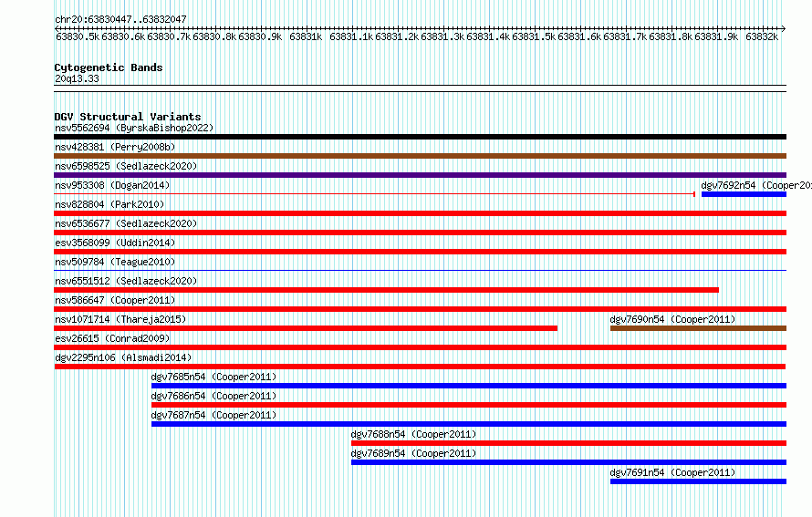Click the blue dgv7692n54 variant bar
812x517 pixels.
[744, 194]
